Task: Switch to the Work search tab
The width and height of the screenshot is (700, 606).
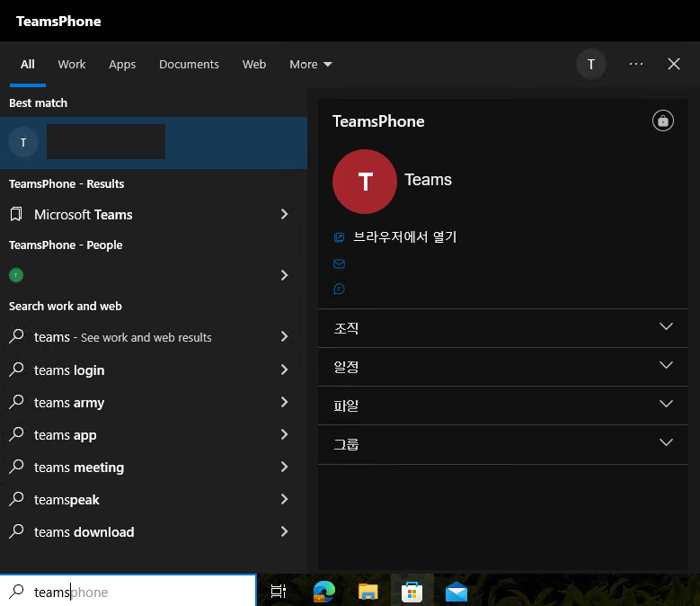Action: tap(71, 65)
